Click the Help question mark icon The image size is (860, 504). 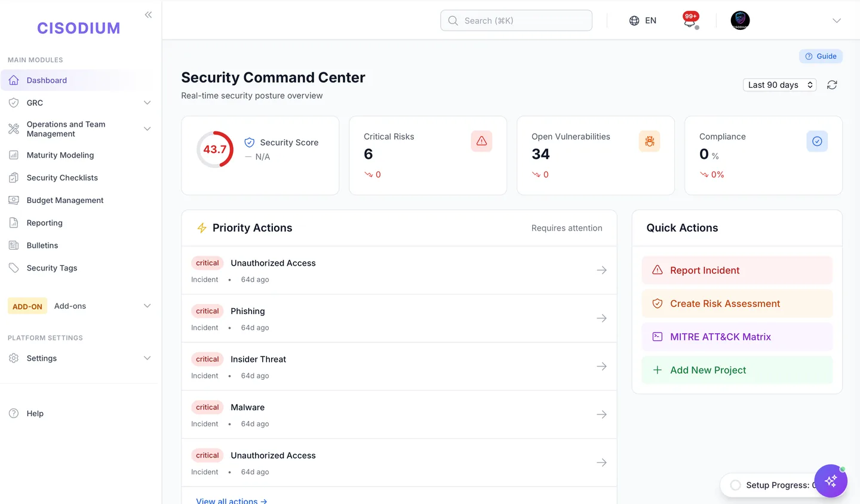(x=14, y=413)
